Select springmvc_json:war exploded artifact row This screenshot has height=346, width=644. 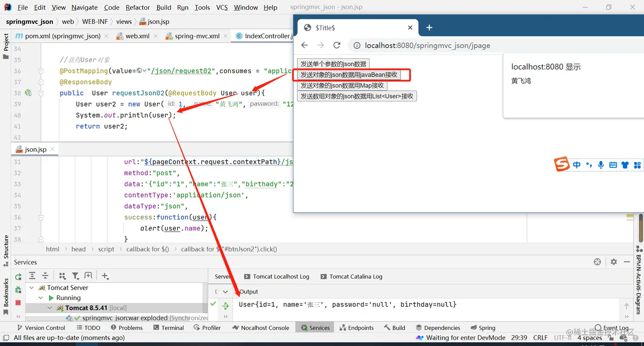(117, 318)
